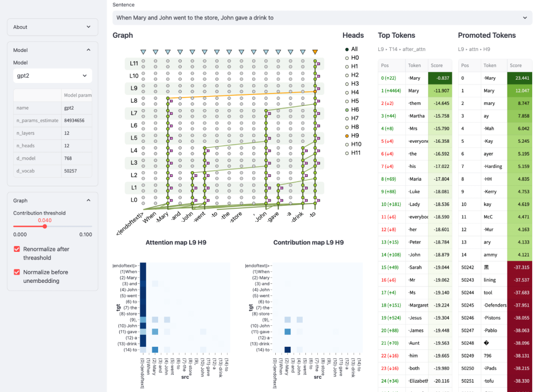Click the '1 (↑4464)' position cell in Top Tokens
Screen dimensions: 538x392
[391, 91]
